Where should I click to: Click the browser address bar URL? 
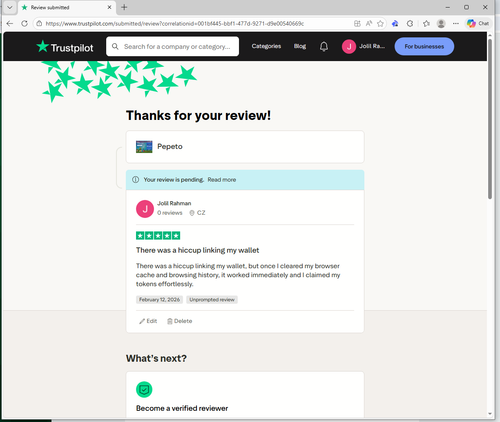[175, 23]
